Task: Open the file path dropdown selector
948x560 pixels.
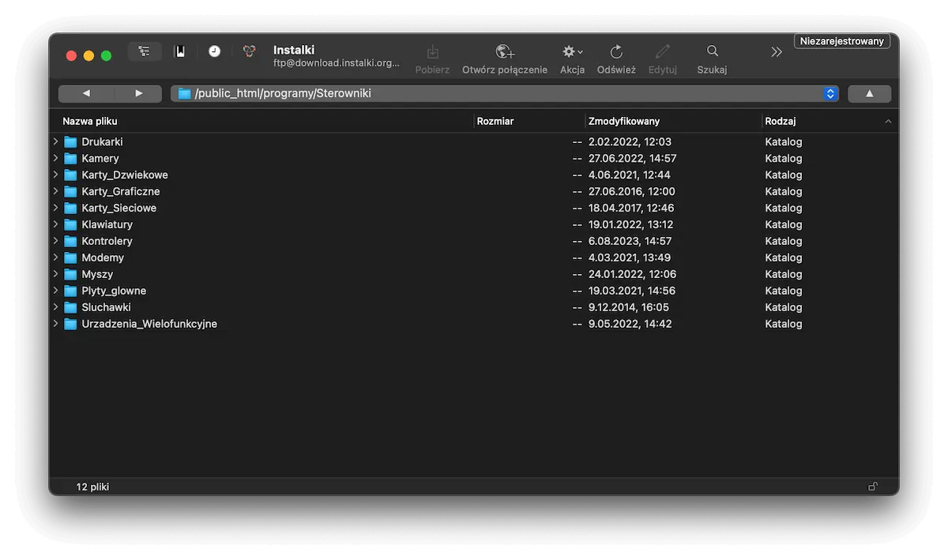Action: [829, 93]
